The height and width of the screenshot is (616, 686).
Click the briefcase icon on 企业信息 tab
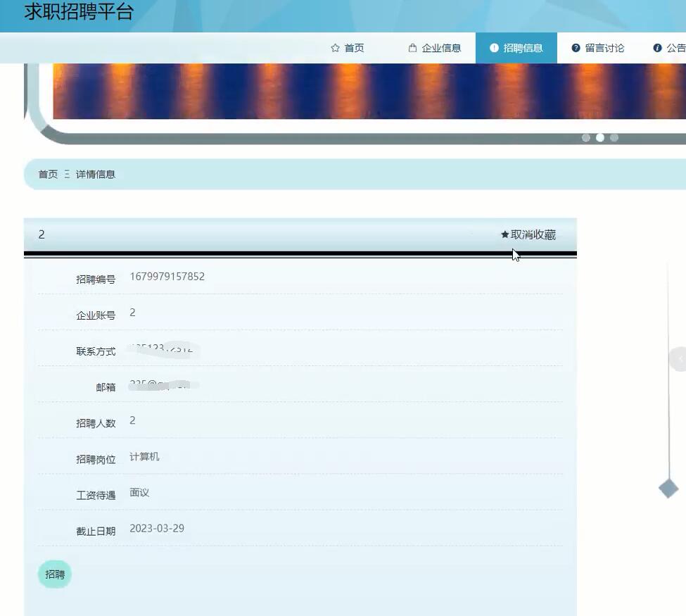[412, 48]
